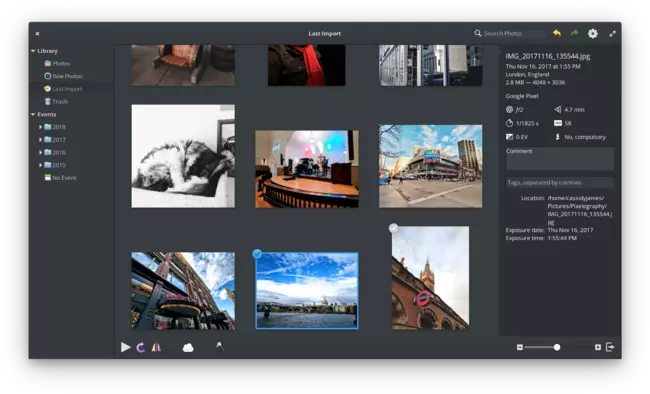Click the ISO icon next to 58
This screenshot has width=650, height=394.
click(558, 123)
